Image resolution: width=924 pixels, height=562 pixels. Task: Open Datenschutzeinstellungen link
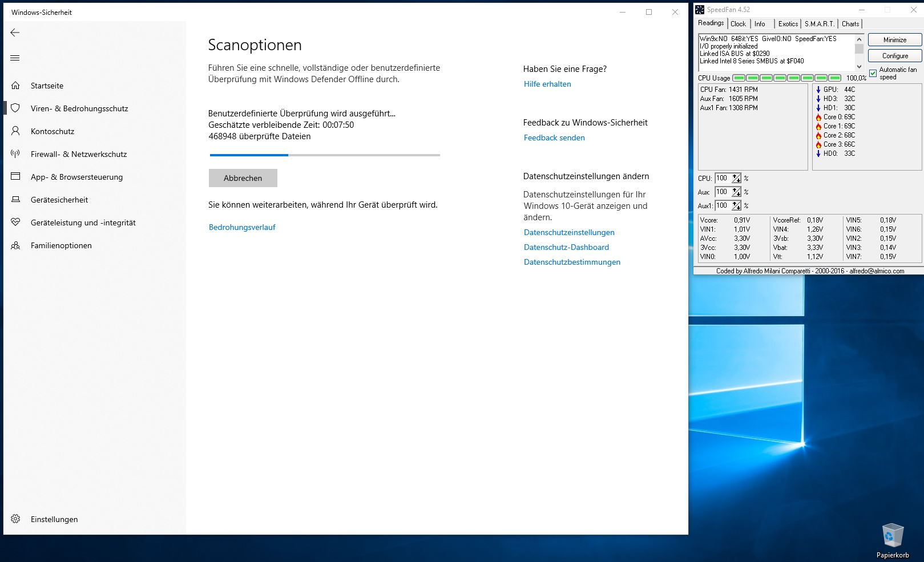[569, 232]
